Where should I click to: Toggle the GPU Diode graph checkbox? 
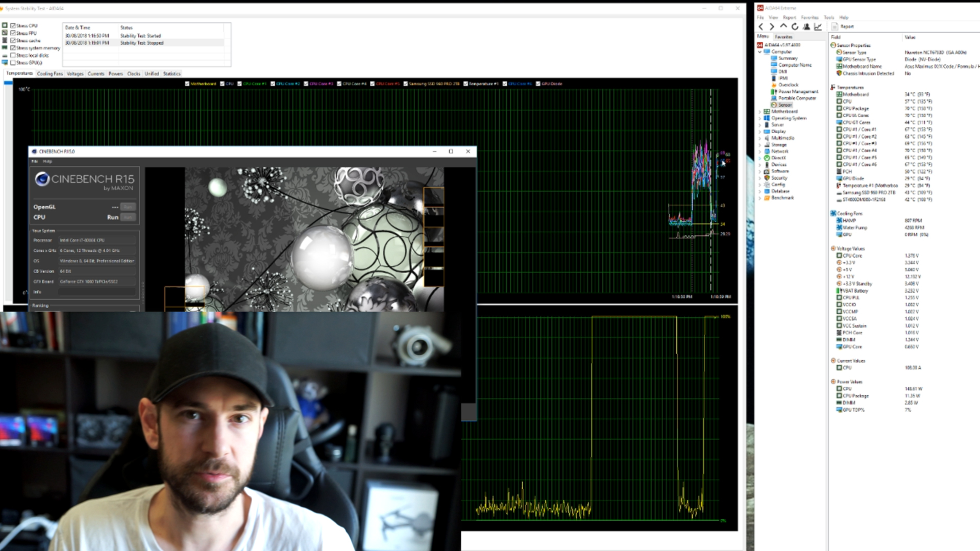tap(538, 84)
